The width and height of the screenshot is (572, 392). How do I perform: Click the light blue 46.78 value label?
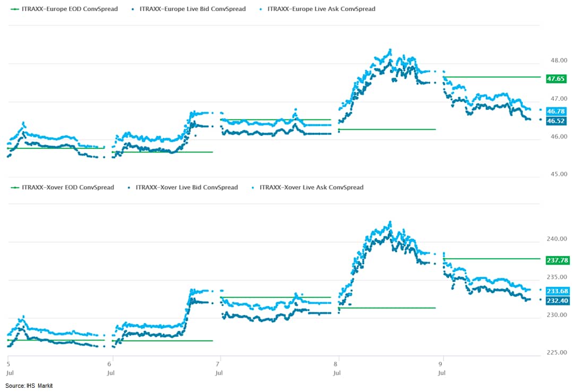556,111
